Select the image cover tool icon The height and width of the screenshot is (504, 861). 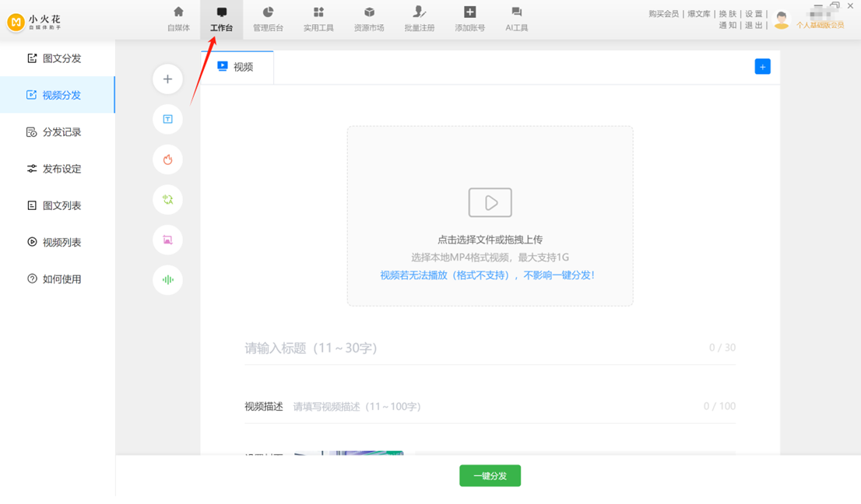pos(167,240)
